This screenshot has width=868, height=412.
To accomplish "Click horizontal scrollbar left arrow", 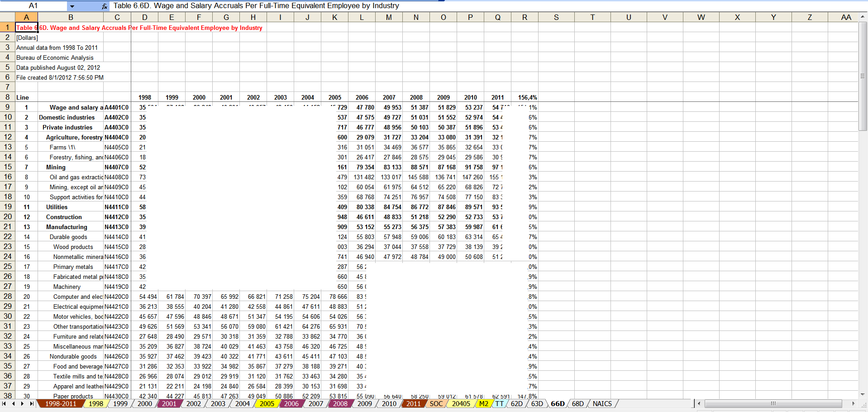I will click(699, 403).
